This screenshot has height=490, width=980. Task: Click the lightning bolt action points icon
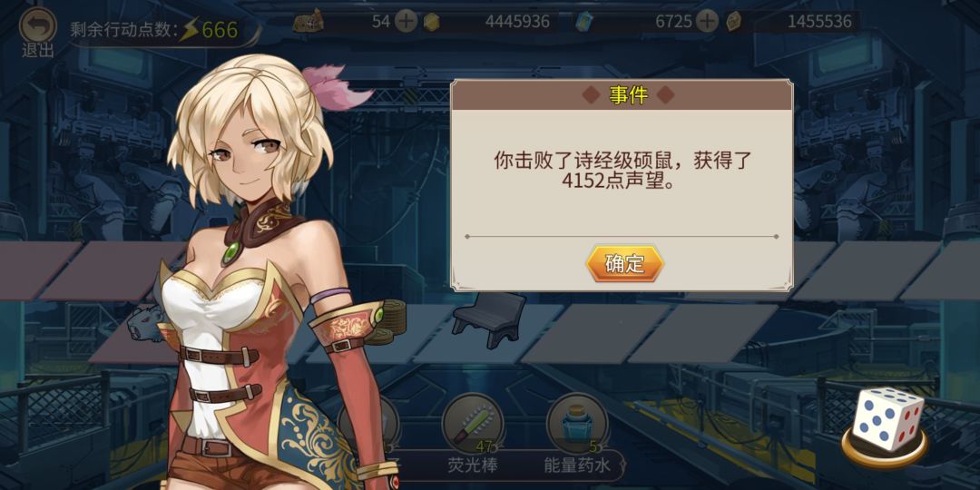(188, 30)
